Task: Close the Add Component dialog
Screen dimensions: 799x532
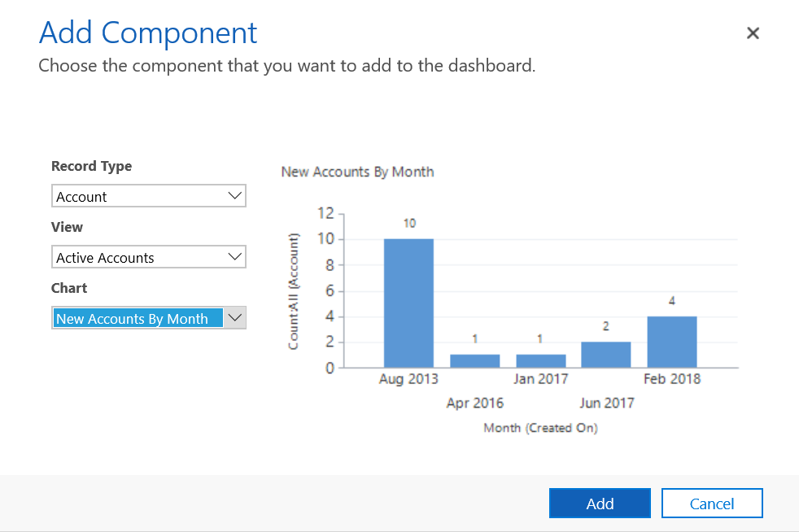Action: click(x=753, y=33)
